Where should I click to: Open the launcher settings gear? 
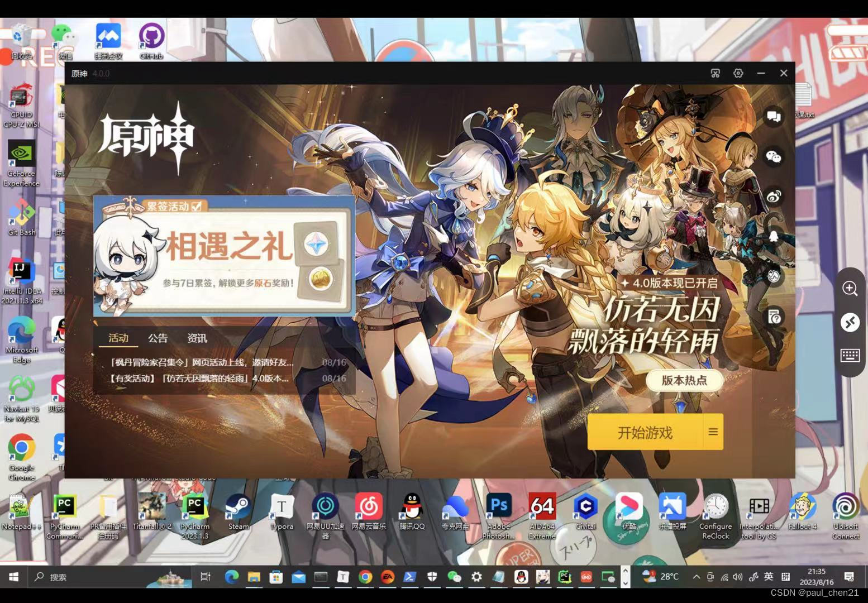pos(738,73)
